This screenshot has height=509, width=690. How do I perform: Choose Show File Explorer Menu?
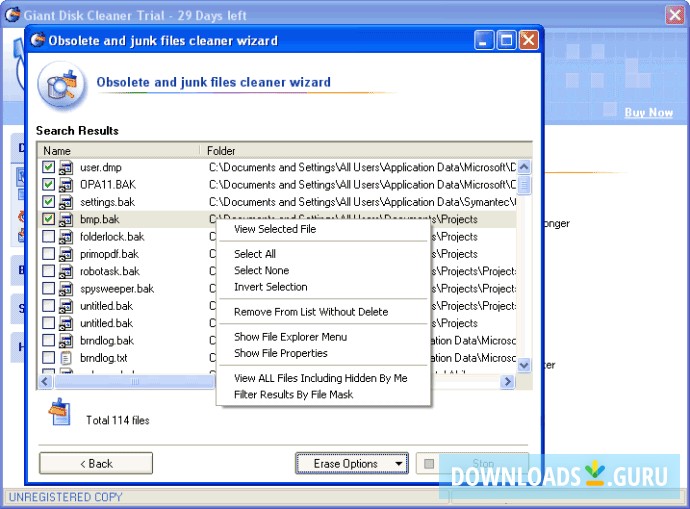(x=323, y=337)
